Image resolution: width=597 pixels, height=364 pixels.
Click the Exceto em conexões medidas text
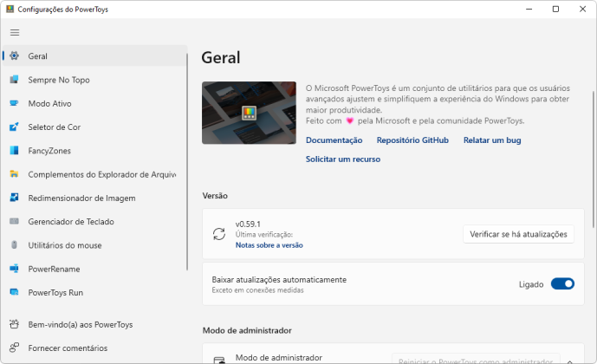point(257,290)
